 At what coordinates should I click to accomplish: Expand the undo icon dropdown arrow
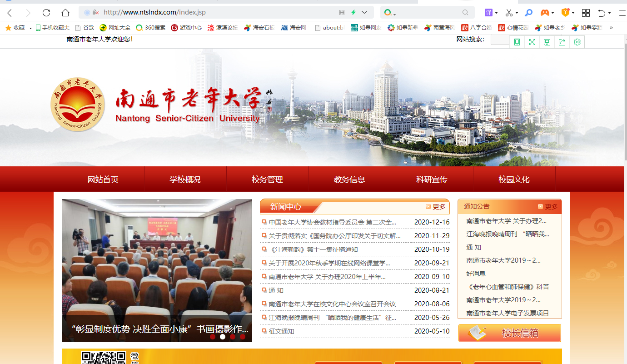[x=609, y=13]
